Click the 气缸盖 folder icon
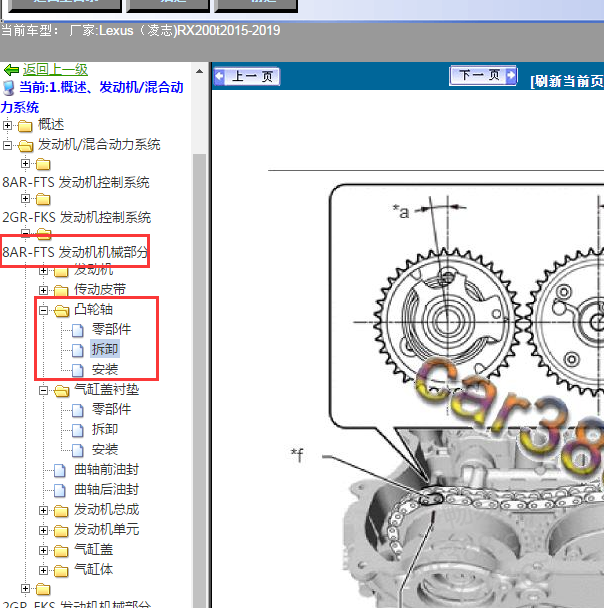This screenshot has width=604, height=608. coord(61,551)
